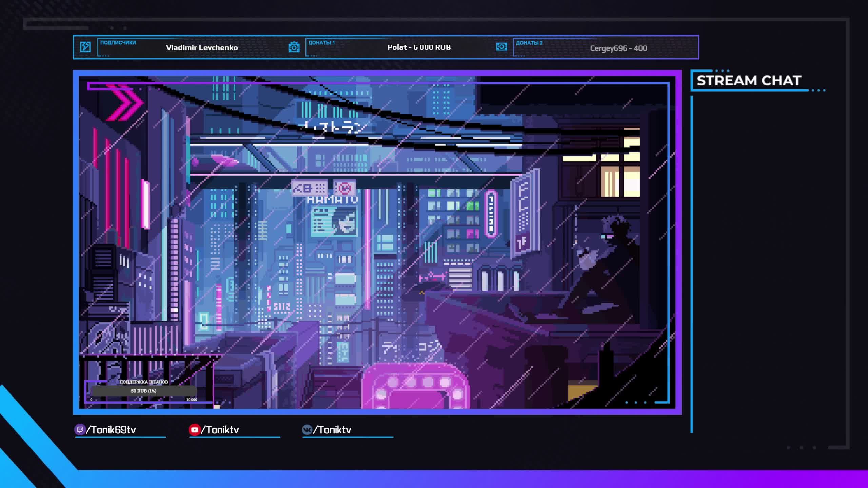The width and height of the screenshot is (868, 488).
Task: Click the 50 RUB (1%) goal progress bar
Action: coord(144,391)
